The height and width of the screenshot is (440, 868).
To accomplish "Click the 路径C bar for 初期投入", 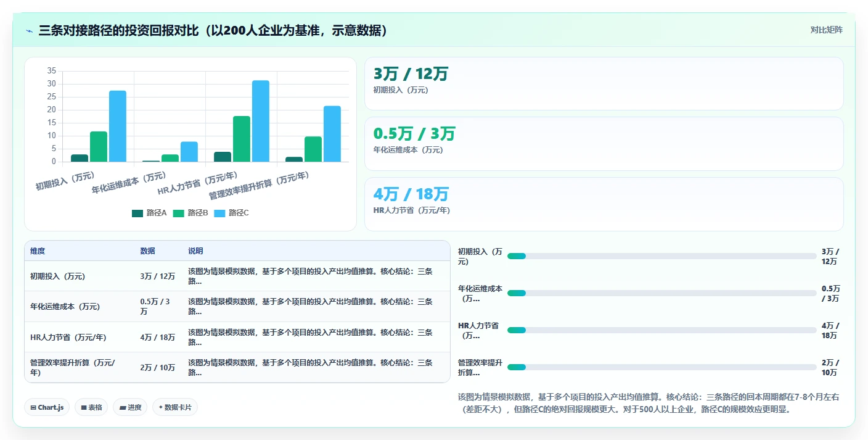I will pos(118,126).
